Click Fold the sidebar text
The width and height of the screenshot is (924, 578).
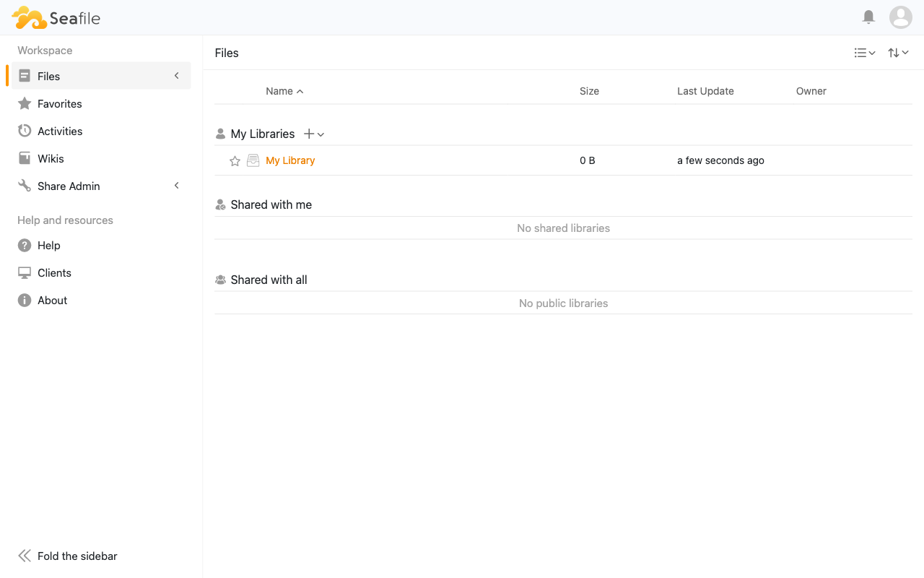[77, 556]
